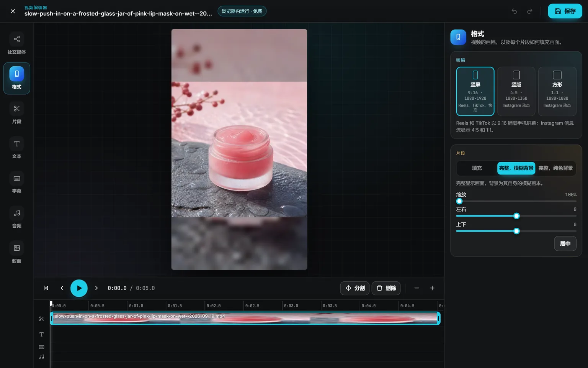Open the 音频 audio panel

[x=17, y=218]
